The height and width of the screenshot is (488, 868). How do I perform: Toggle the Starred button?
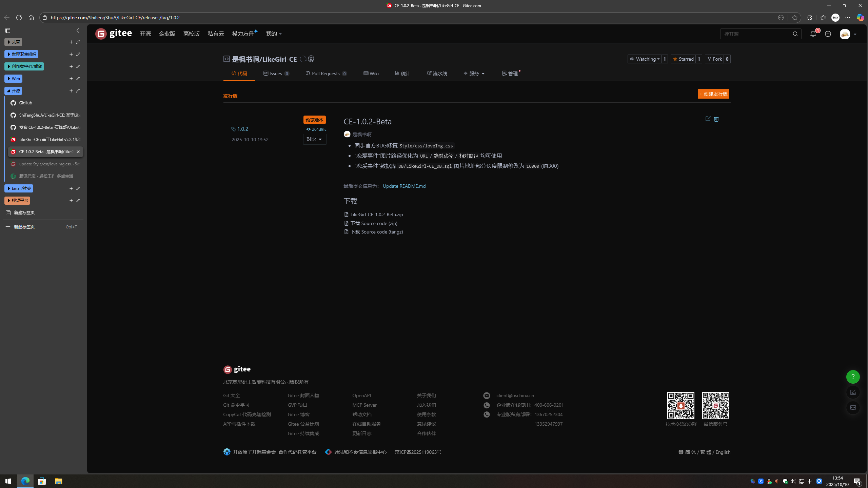pos(683,59)
